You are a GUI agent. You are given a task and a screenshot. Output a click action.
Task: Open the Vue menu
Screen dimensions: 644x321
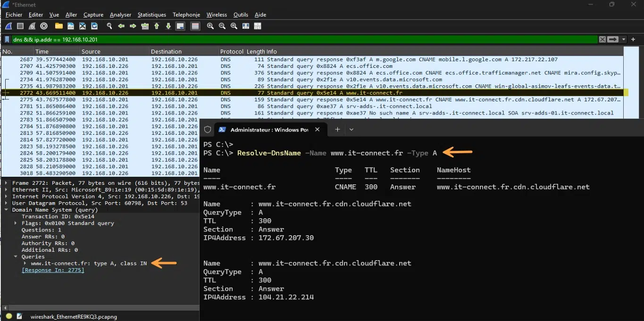[54, 15]
